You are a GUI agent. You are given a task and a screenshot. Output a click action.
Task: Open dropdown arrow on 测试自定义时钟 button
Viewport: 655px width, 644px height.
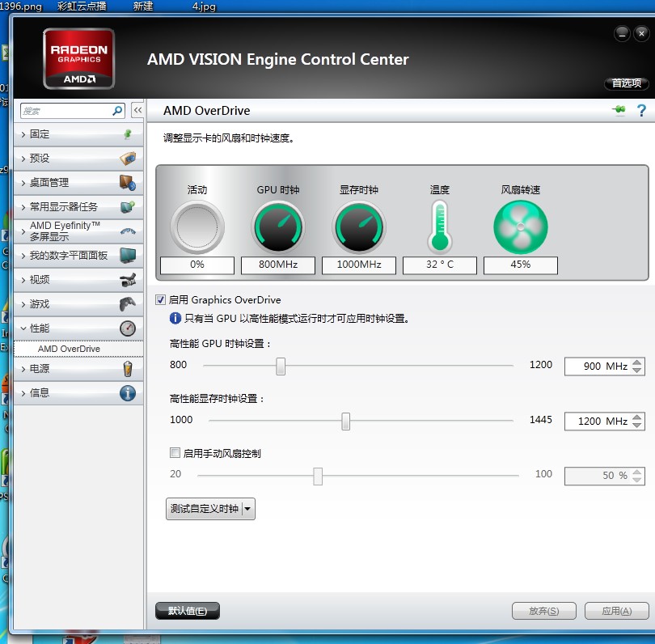(x=248, y=509)
